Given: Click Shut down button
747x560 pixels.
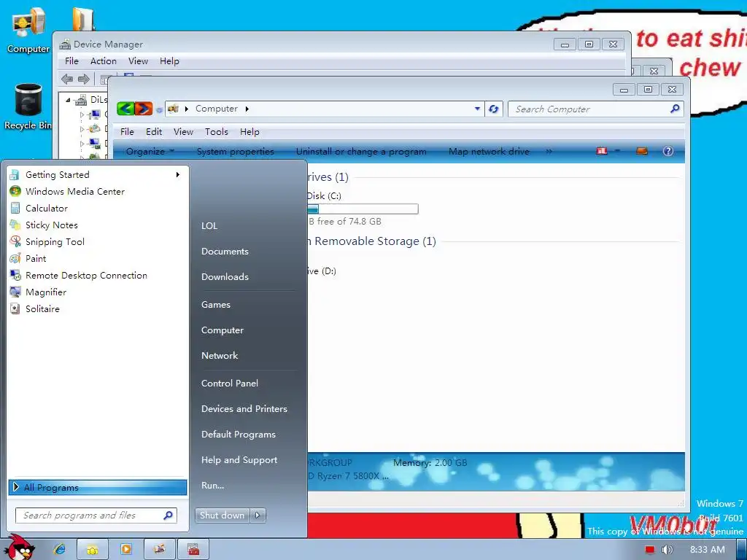Looking at the screenshot, I should [x=222, y=516].
